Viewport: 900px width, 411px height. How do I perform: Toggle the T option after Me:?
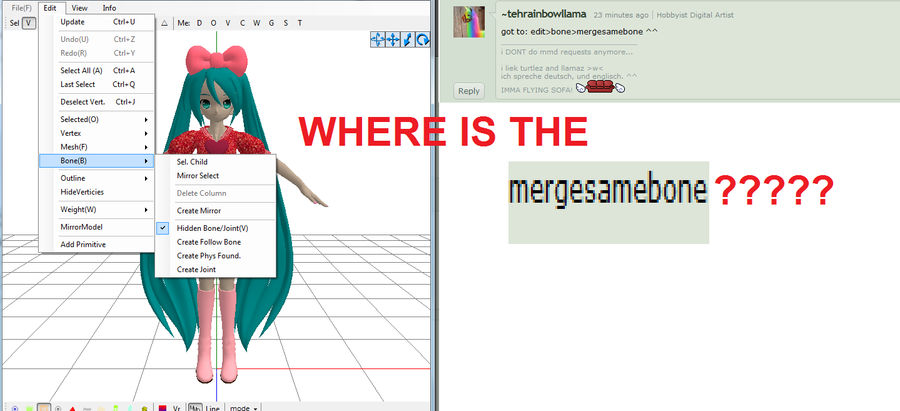click(300, 23)
